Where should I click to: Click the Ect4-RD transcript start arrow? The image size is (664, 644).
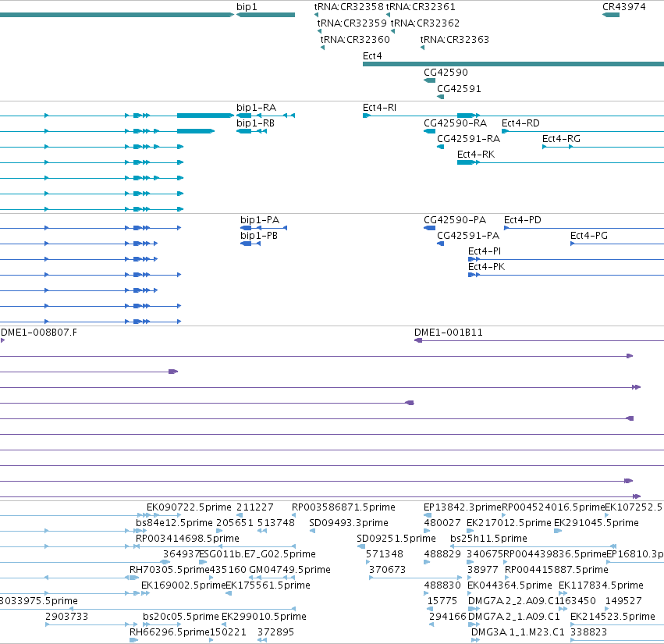(505, 131)
